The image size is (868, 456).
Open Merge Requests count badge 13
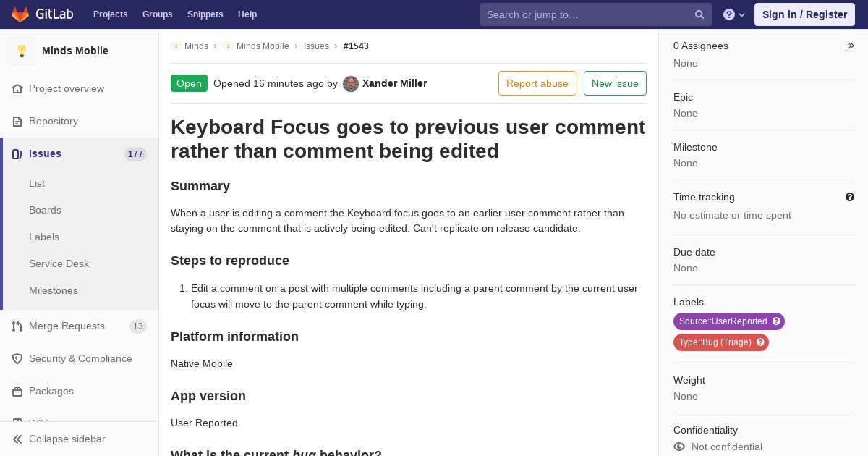[x=137, y=326]
